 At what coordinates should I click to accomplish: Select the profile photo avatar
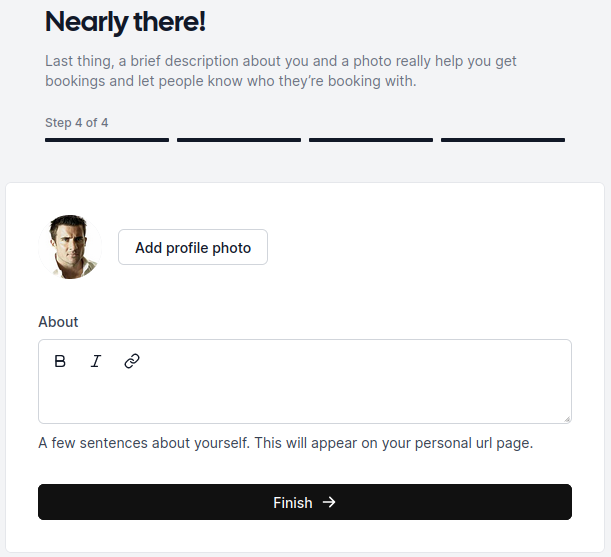click(x=70, y=246)
